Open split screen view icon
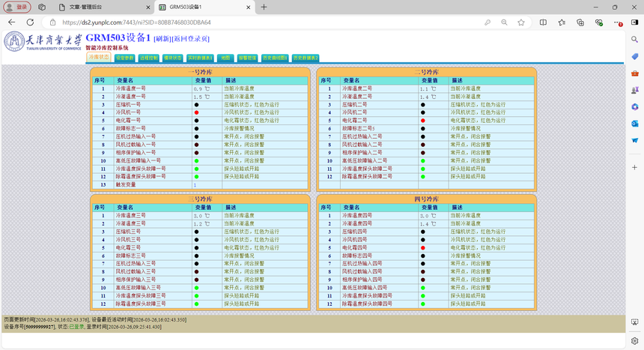This screenshot has width=644, height=350. click(x=543, y=22)
